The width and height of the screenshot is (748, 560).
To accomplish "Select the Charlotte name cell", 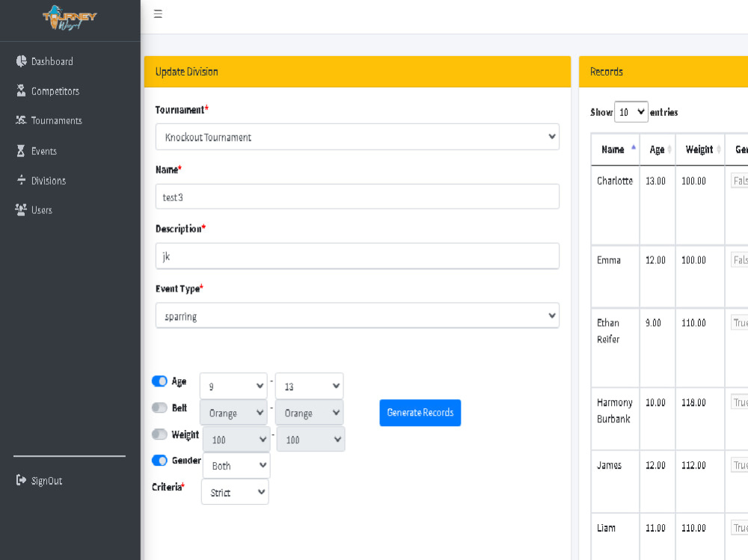I will click(616, 206).
